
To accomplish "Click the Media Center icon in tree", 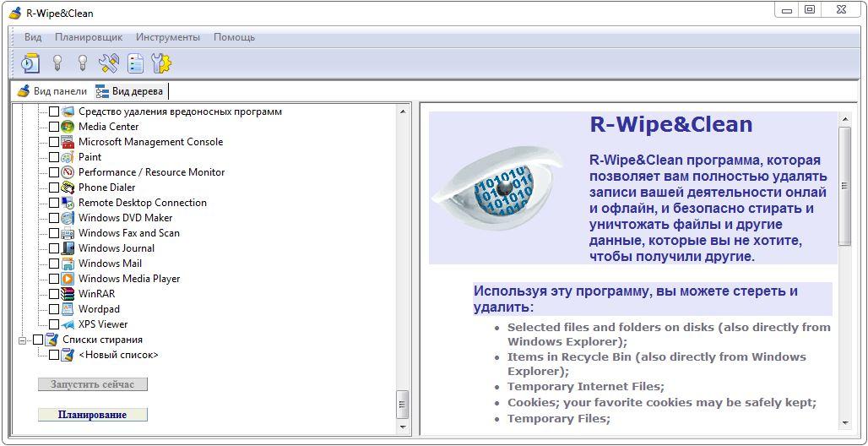I will (68, 127).
